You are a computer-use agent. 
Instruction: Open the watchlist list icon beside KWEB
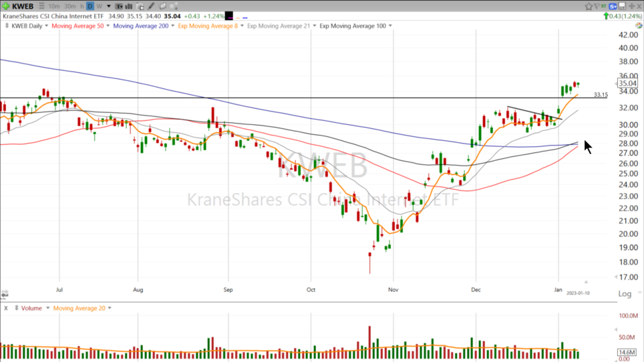[x=42, y=6]
